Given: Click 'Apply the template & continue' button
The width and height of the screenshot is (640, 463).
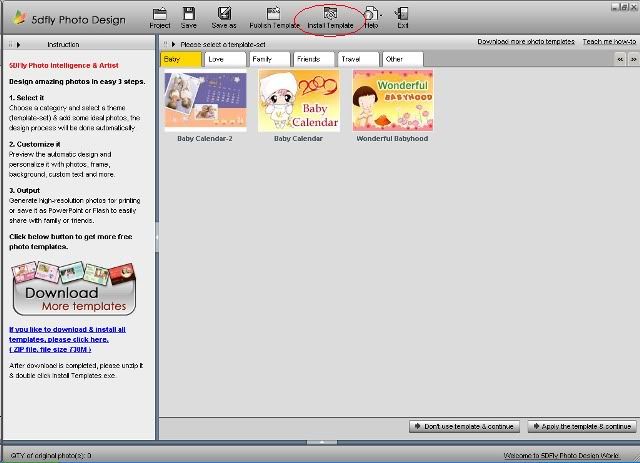Looking at the screenshot, I should [x=582, y=426].
